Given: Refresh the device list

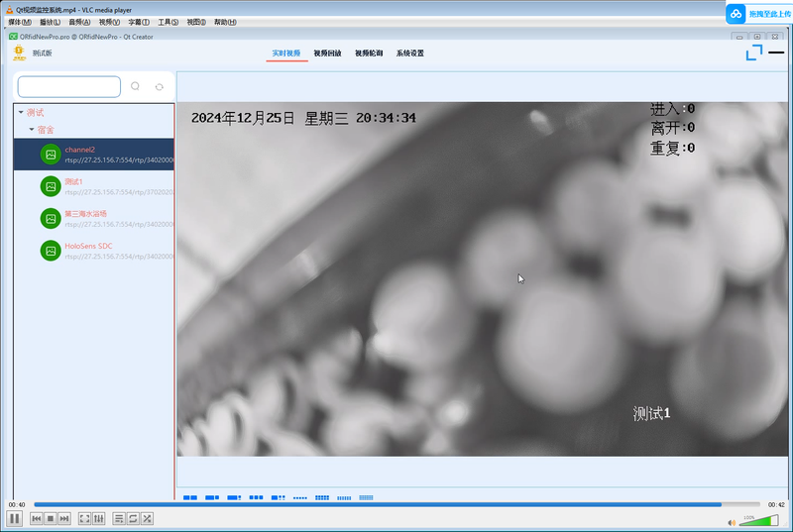Looking at the screenshot, I should pyautogui.click(x=160, y=87).
